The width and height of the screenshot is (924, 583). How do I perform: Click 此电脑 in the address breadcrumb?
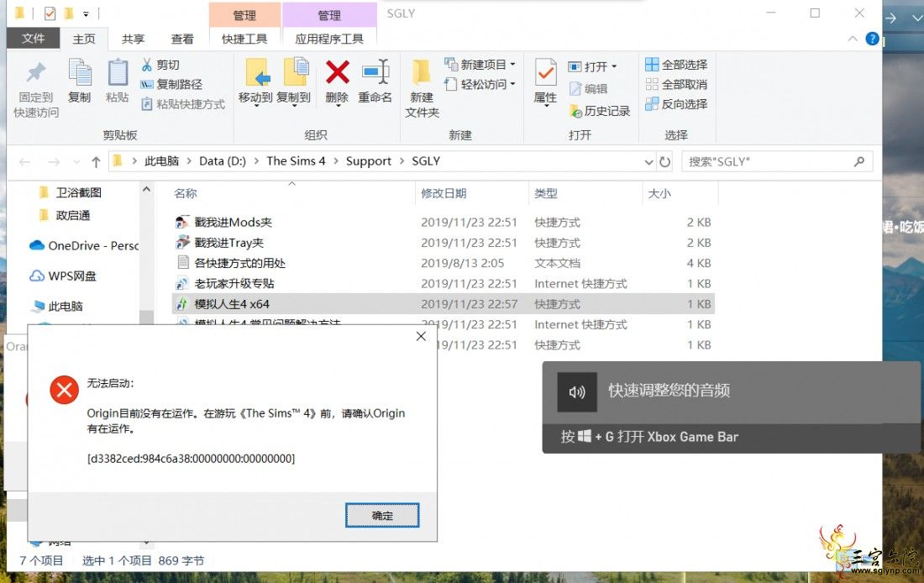pyautogui.click(x=161, y=161)
